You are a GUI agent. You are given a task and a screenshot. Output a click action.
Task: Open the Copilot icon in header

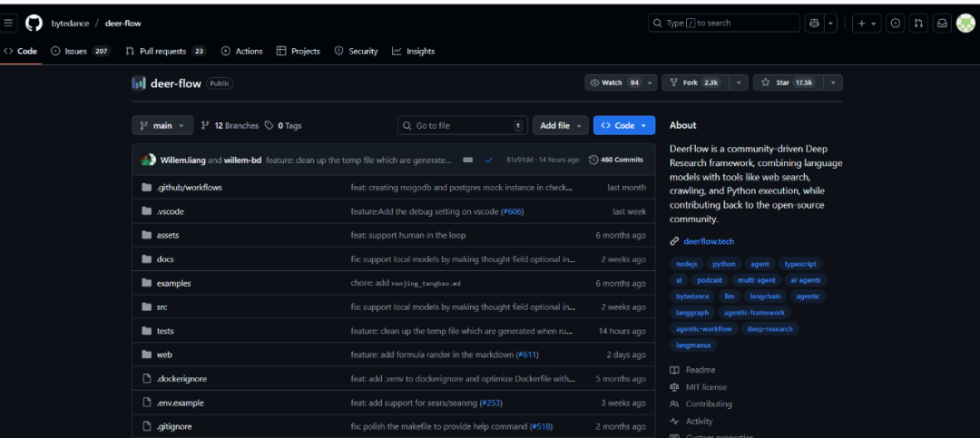[814, 23]
